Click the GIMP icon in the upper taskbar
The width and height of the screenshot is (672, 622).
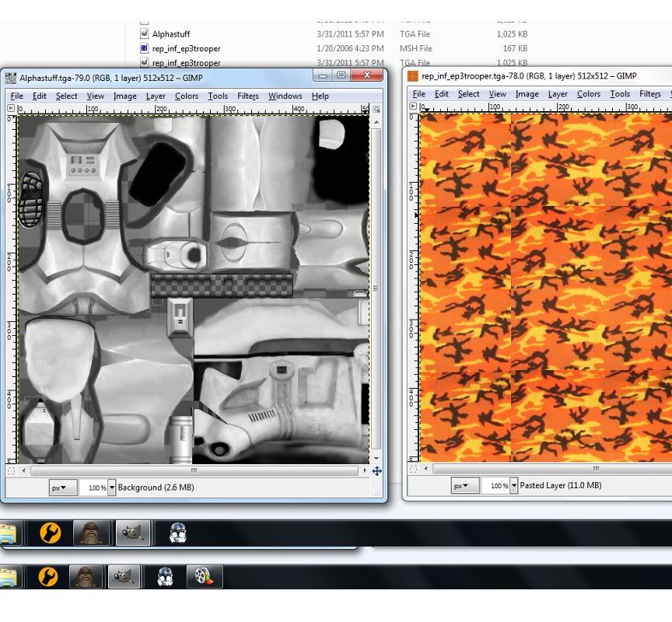click(x=133, y=533)
